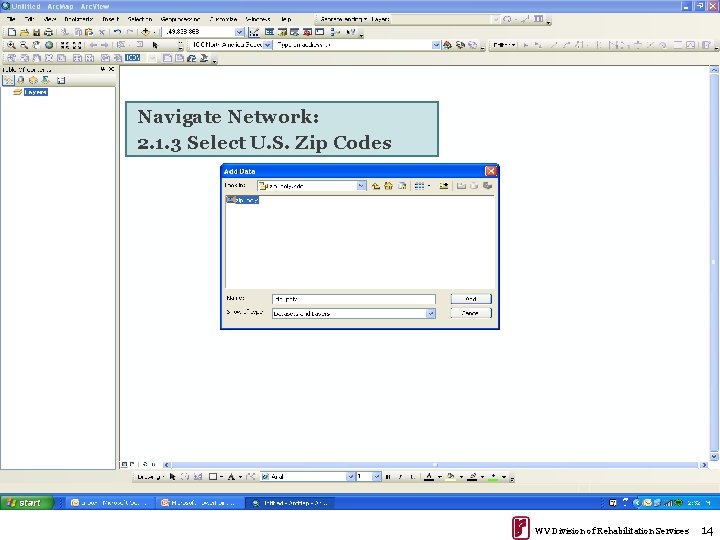Show the ArcToolbox red toolbox icon

pos(307,32)
